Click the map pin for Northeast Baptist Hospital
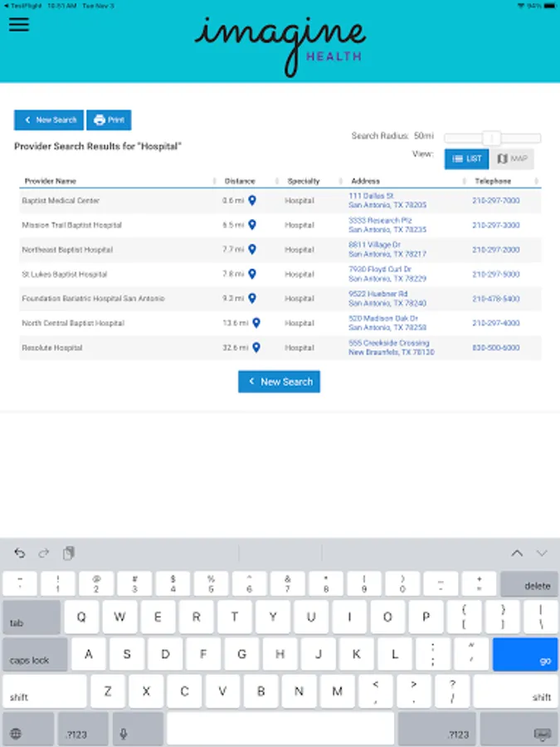560x747 pixels. (252, 249)
